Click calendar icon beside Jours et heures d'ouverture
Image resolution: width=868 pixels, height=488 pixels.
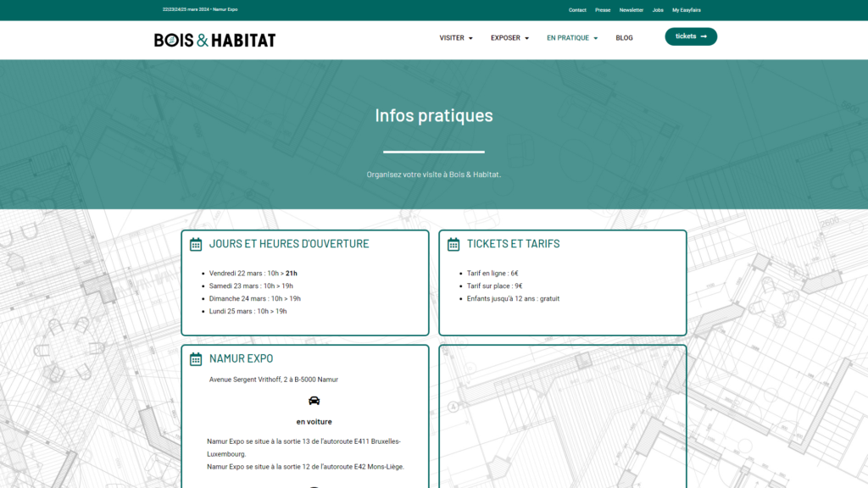click(196, 244)
